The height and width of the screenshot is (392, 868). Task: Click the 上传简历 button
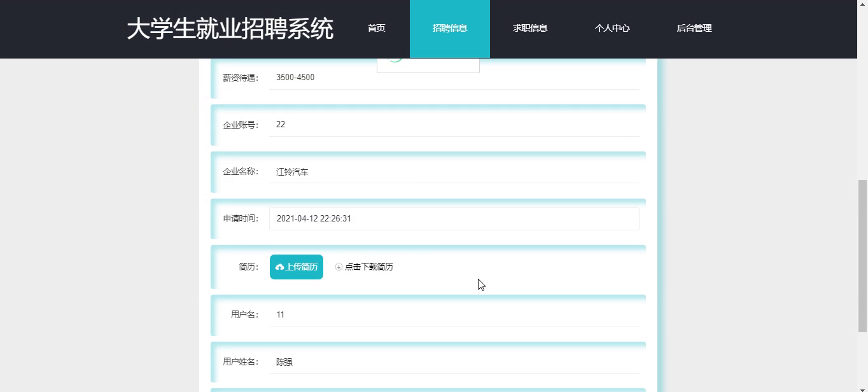click(297, 267)
